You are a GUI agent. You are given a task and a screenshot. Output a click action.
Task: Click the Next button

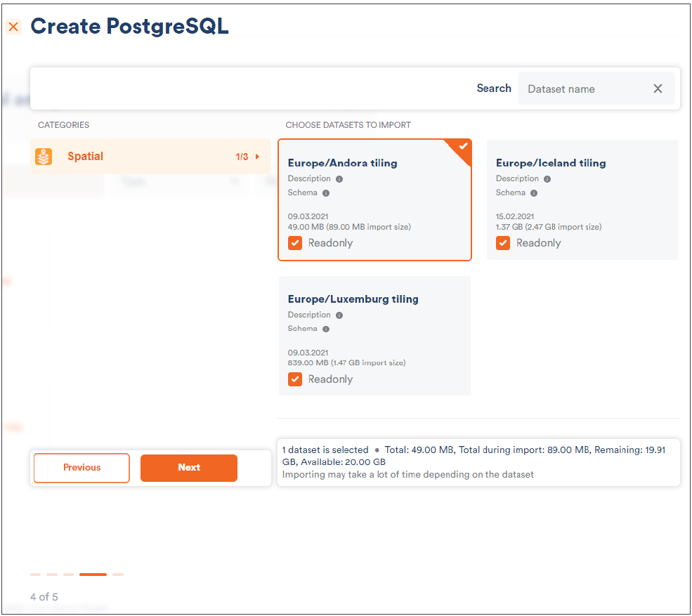pos(189,468)
